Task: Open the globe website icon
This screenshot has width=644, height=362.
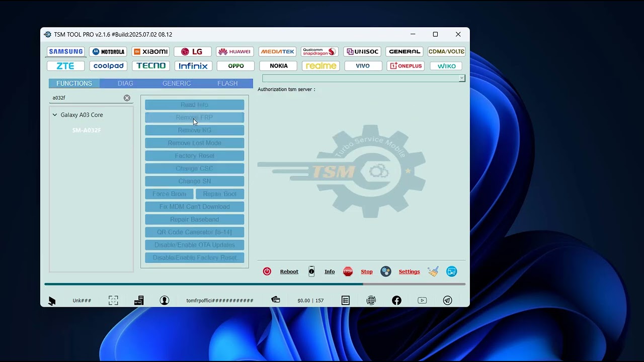Action: coord(371,300)
